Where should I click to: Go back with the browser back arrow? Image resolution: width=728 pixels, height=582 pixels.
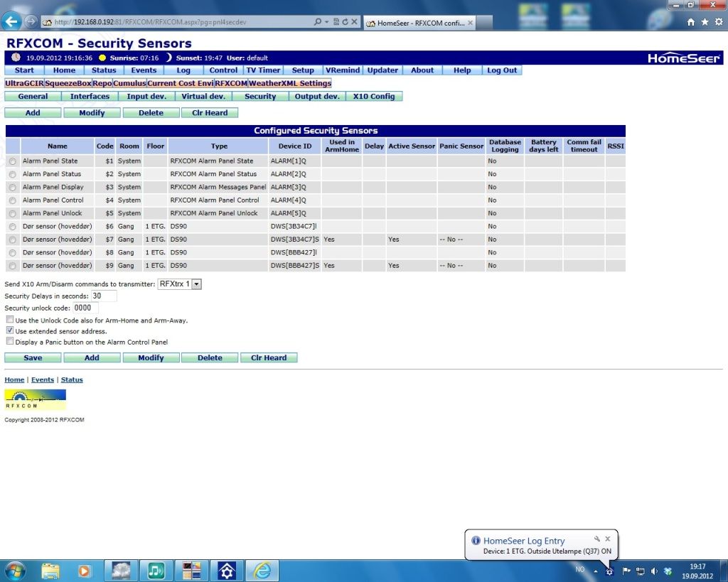click(11, 21)
